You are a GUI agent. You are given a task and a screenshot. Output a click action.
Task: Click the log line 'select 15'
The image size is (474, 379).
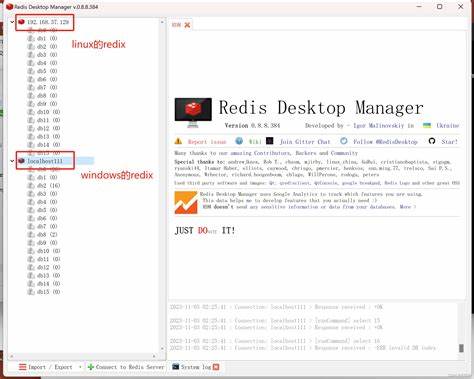[x=275, y=321]
